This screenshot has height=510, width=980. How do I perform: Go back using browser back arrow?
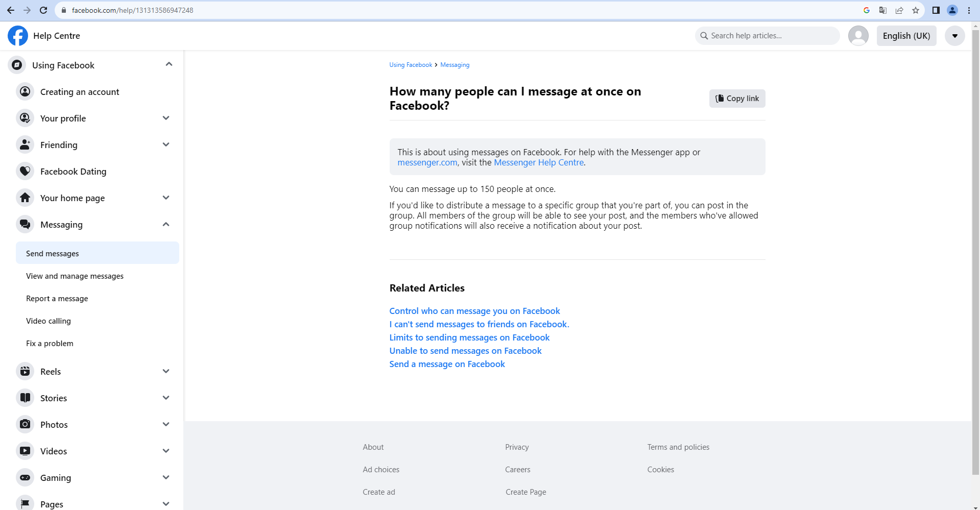coord(11,10)
